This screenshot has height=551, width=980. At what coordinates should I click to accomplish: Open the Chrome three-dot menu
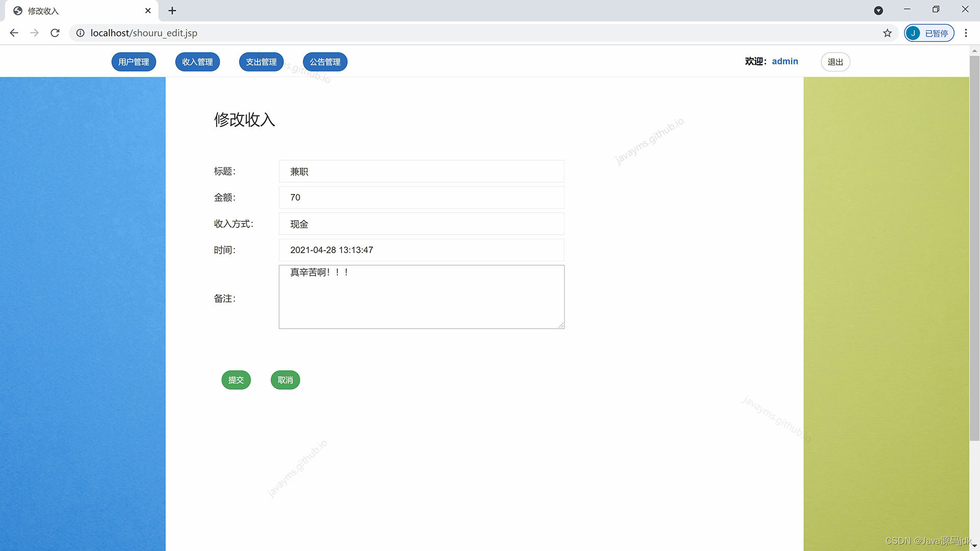(966, 33)
